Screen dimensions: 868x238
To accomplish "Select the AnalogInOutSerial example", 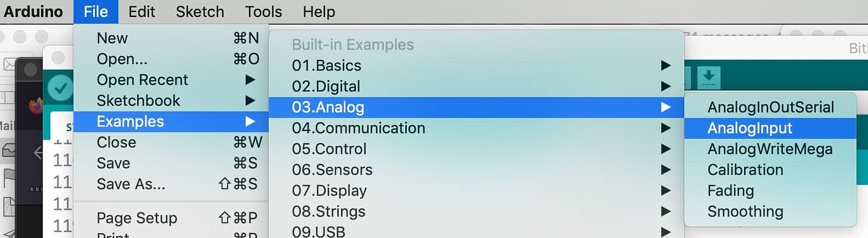I will pos(771,107).
